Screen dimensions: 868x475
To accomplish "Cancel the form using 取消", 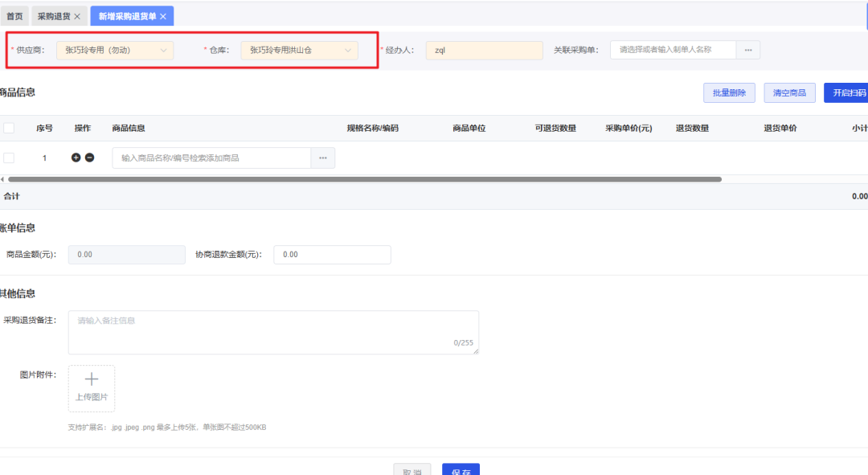I will 411,471.
